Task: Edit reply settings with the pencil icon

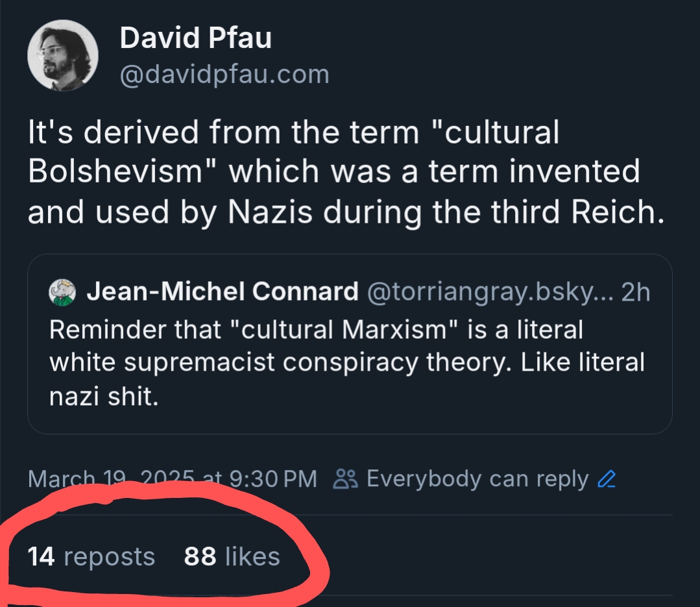Action: pos(606,479)
